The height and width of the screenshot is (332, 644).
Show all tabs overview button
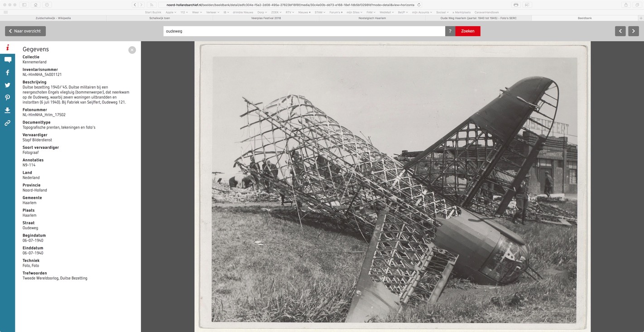coord(637,5)
